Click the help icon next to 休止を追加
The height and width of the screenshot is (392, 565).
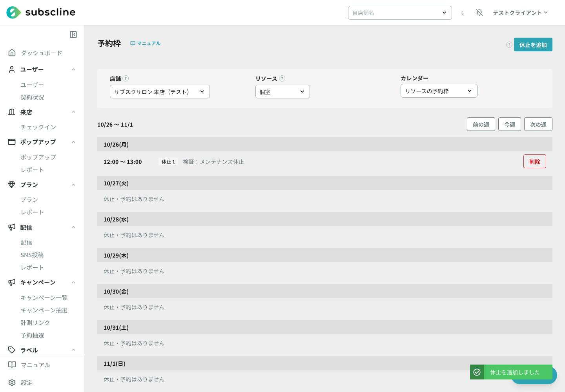click(x=509, y=45)
